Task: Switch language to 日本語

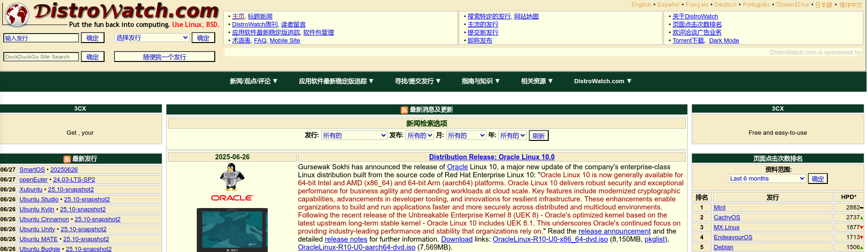Action: point(824,5)
